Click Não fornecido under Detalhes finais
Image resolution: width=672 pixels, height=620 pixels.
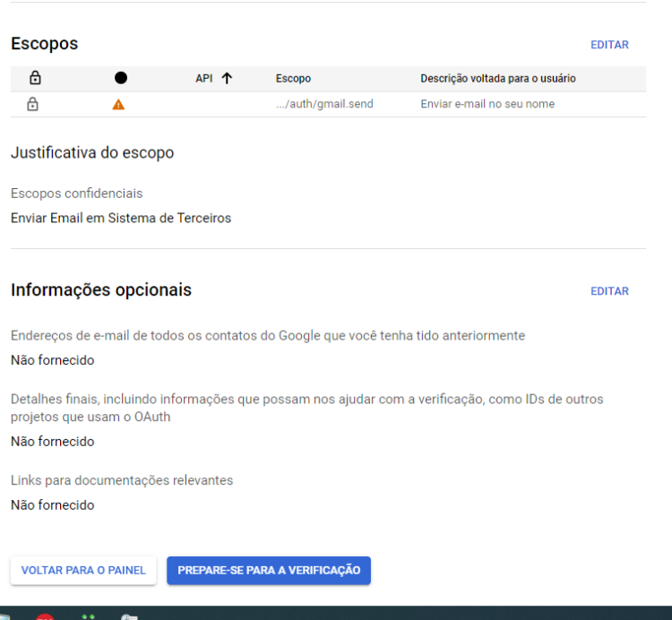click(x=52, y=442)
